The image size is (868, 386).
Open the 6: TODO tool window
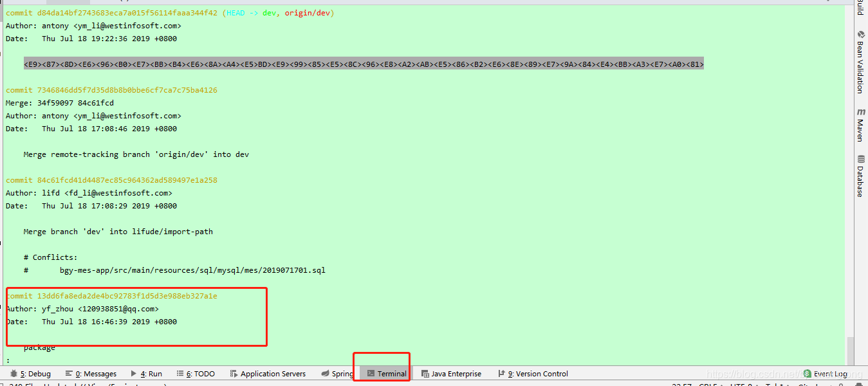196,374
